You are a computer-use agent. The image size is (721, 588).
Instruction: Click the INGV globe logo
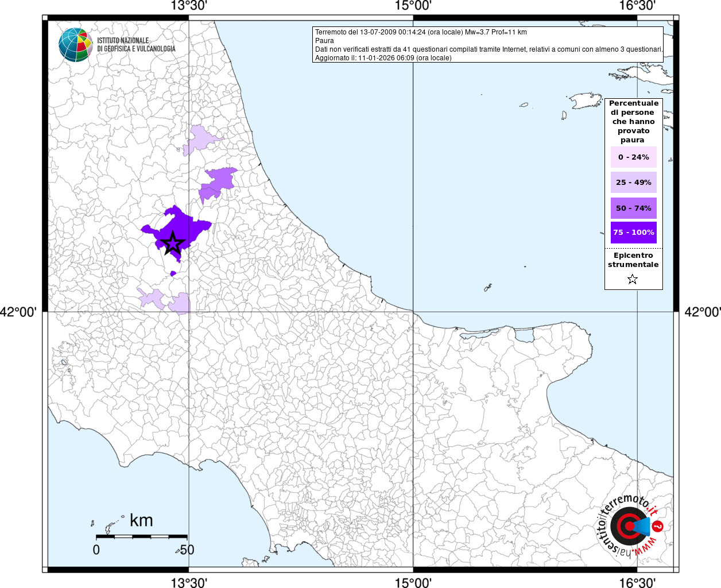click(x=75, y=45)
